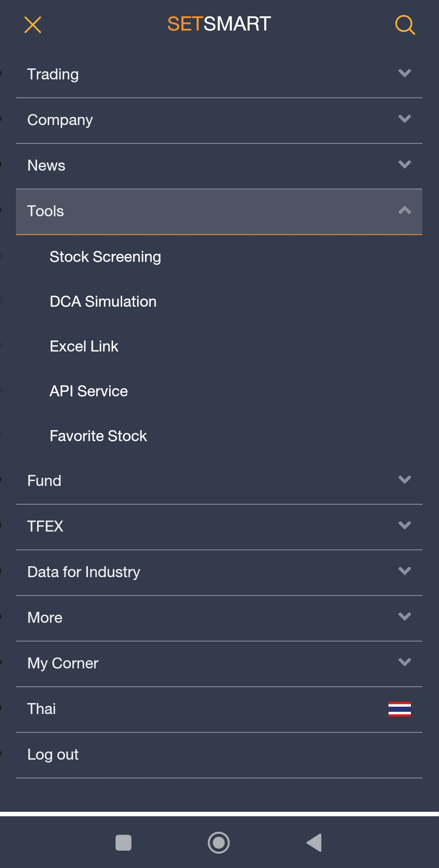The height and width of the screenshot is (868, 439).
Task: Expand the Trading section chevron
Action: [x=404, y=73]
